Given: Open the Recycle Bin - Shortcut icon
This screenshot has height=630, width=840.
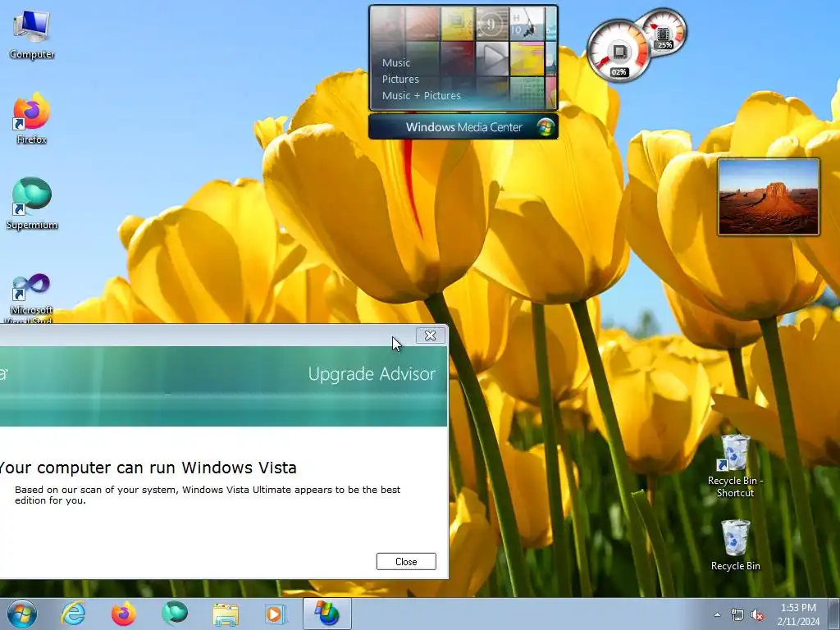Looking at the screenshot, I should 735,466.
